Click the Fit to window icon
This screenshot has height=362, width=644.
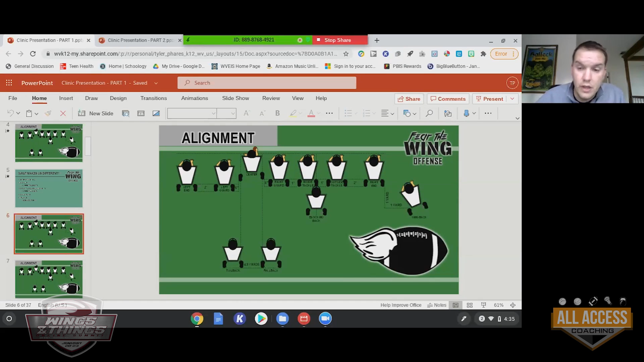[x=513, y=305]
